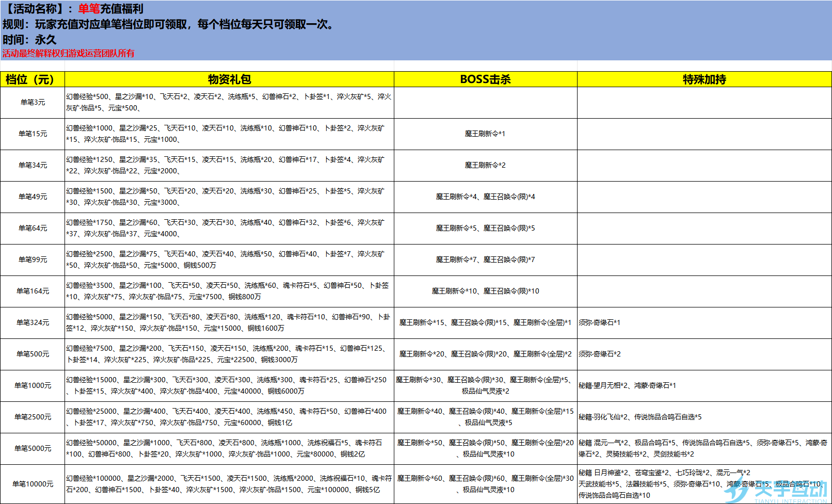Click the 单笔99元 tier cell

(33, 260)
